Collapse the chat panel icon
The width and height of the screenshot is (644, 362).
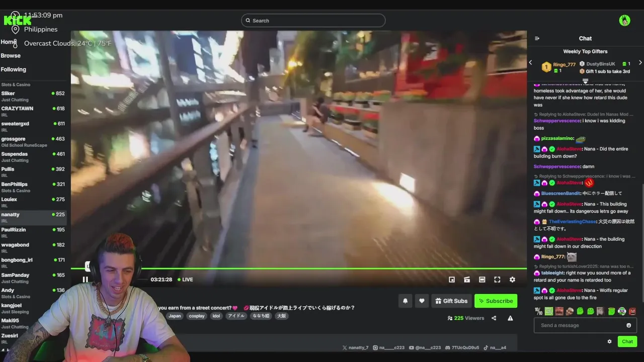pos(537,38)
